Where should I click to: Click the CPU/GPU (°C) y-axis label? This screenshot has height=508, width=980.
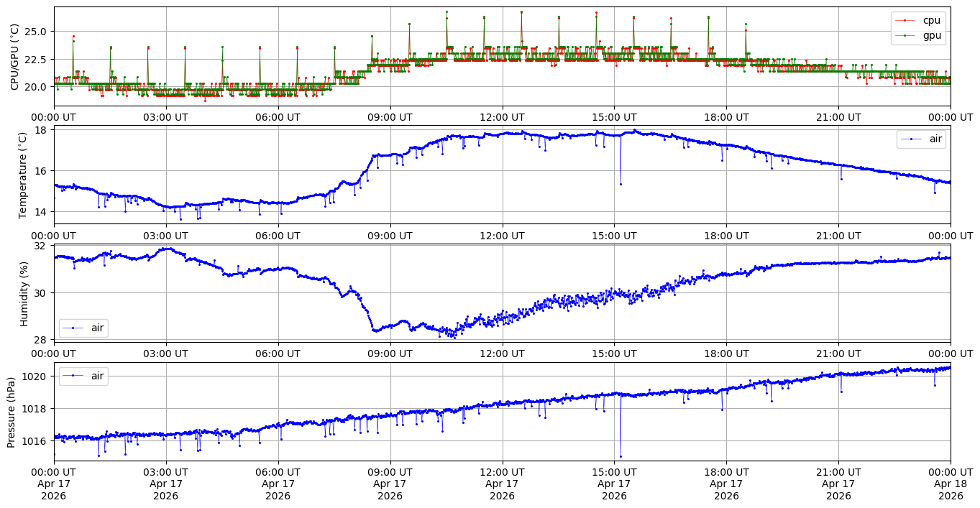coord(14,57)
